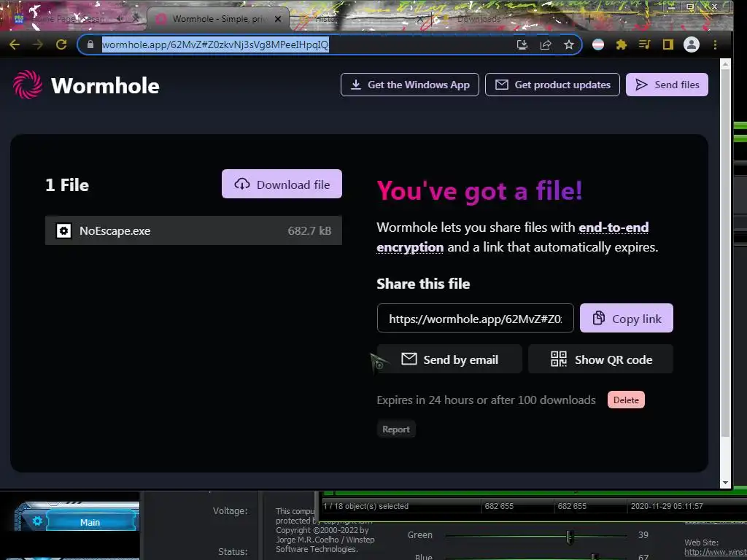
Task: Click the Download file button
Action: tap(282, 184)
